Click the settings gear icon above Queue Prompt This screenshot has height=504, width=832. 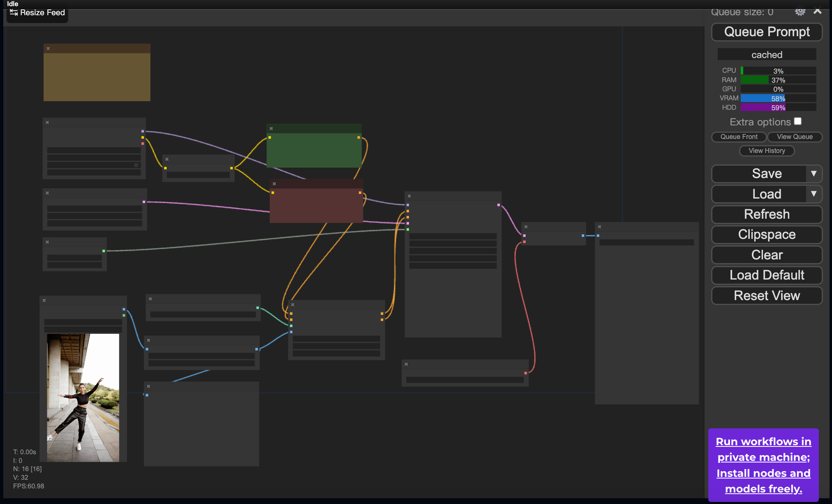tap(800, 12)
